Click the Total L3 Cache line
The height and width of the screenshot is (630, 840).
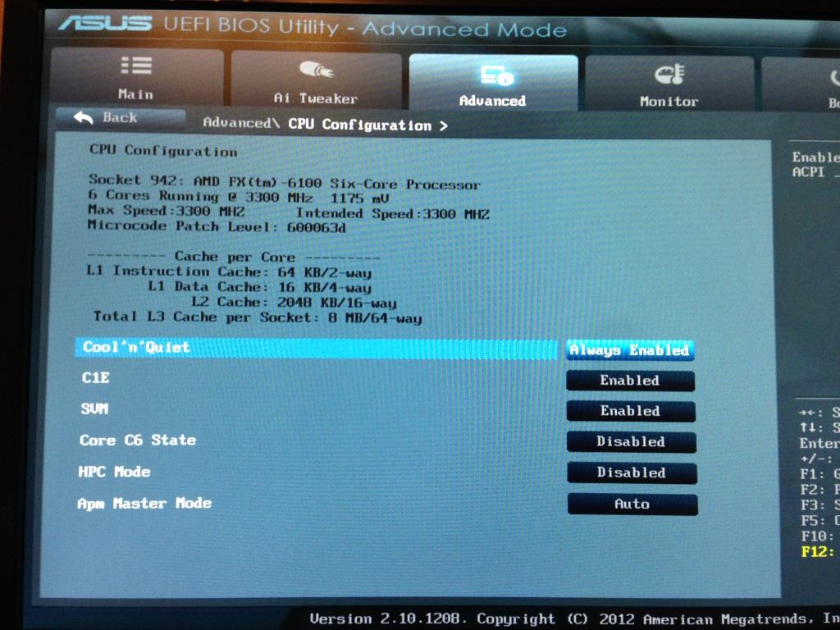[x=258, y=317]
